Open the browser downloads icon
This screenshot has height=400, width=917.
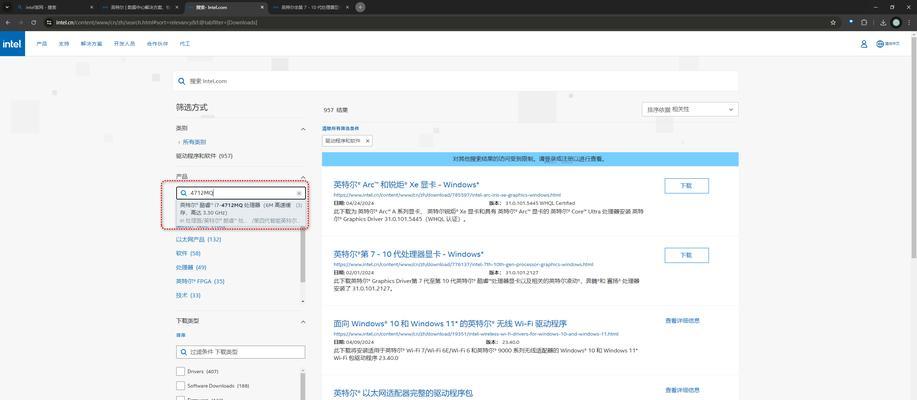[883, 22]
